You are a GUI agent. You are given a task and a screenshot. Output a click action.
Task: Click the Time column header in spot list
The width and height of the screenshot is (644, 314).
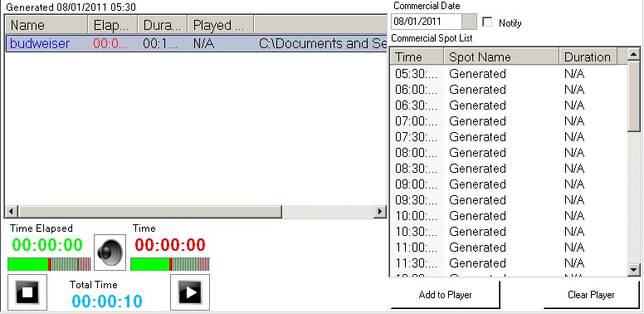click(417, 56)
